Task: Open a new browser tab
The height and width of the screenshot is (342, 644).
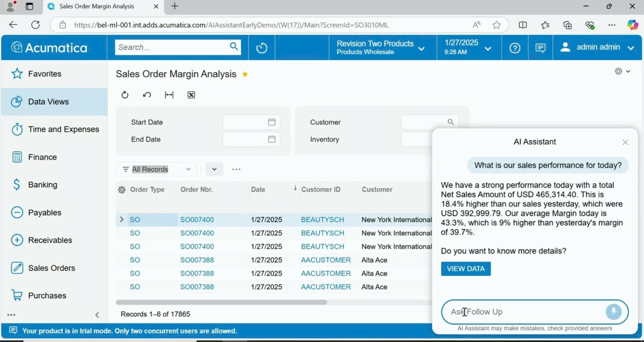Action: point(175,6)
